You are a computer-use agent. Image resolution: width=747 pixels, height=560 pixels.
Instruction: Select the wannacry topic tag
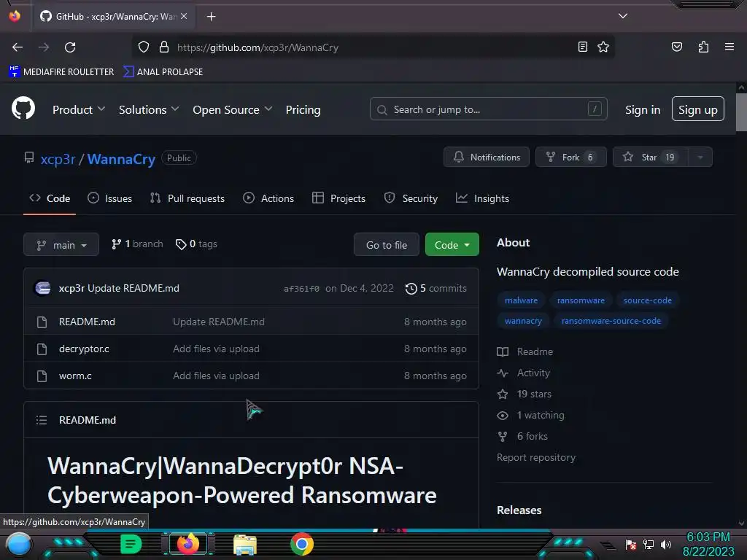coord(523,321)
